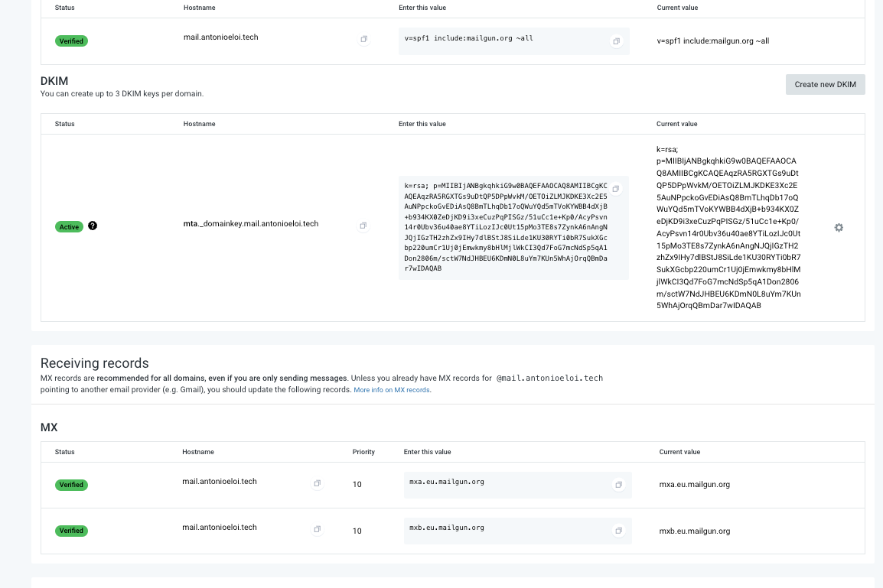Copy hostname in the mxa MX row
The height and width of the screenshot is (588, 883).
coord(318,484)
